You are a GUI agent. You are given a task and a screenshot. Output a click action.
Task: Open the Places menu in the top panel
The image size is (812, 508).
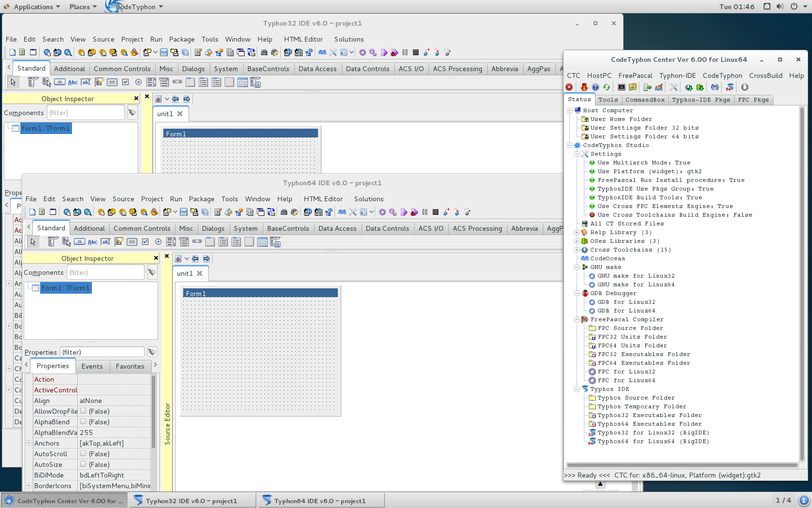[x=83, y=7]
